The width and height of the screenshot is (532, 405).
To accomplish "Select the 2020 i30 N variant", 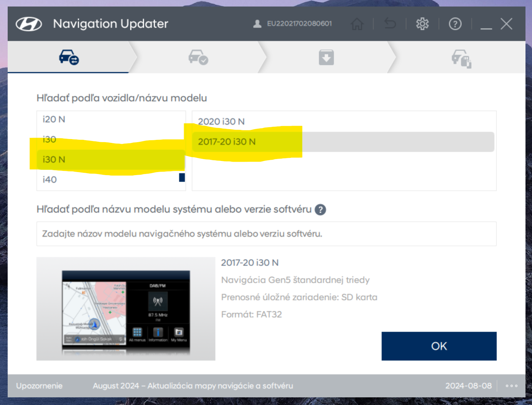I will pos(343,121).
